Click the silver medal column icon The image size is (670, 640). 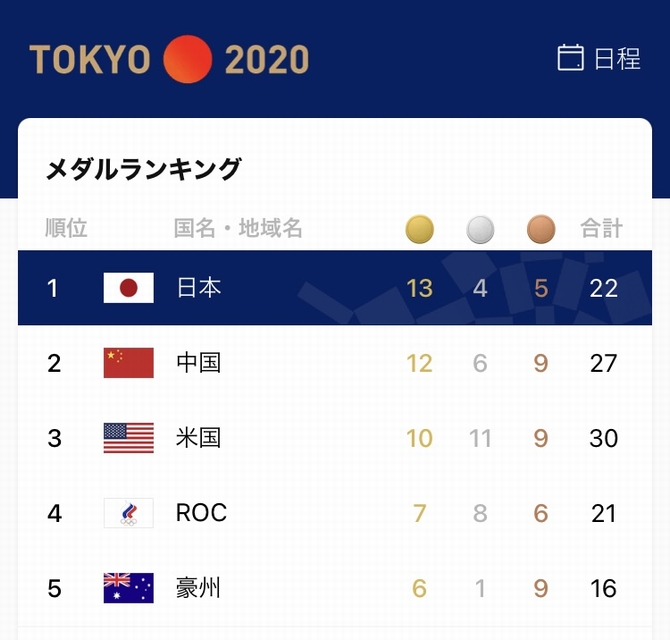click(480, 229)
